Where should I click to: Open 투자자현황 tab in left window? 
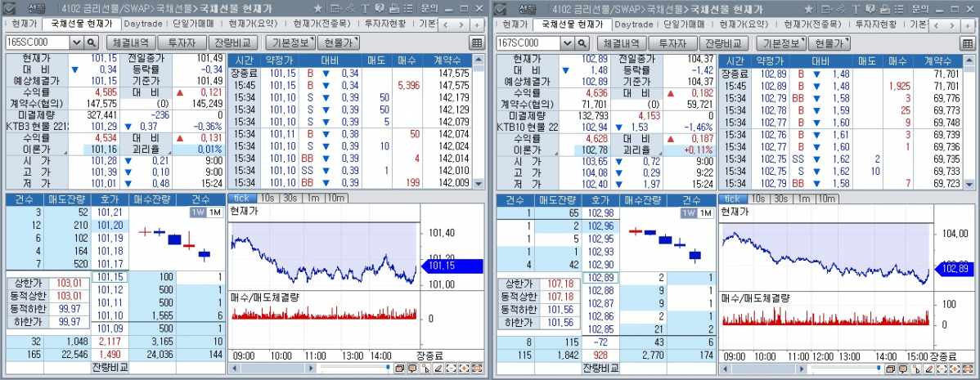pyautogui.click(x=385, y=25)
